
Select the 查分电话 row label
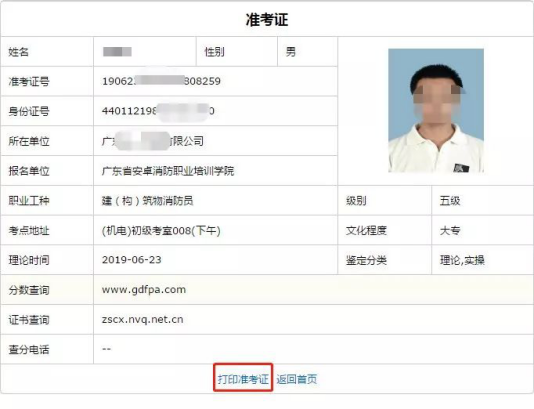(x=29, y=349)
